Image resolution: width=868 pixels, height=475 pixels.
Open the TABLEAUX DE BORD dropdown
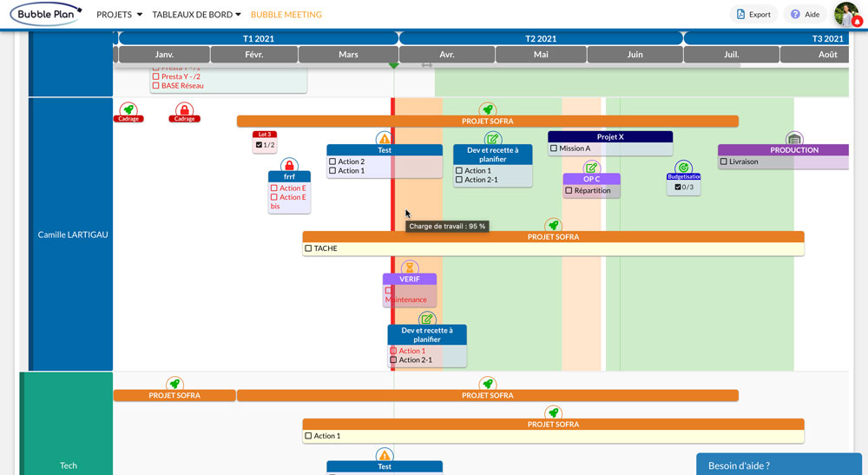pos(196,15)
